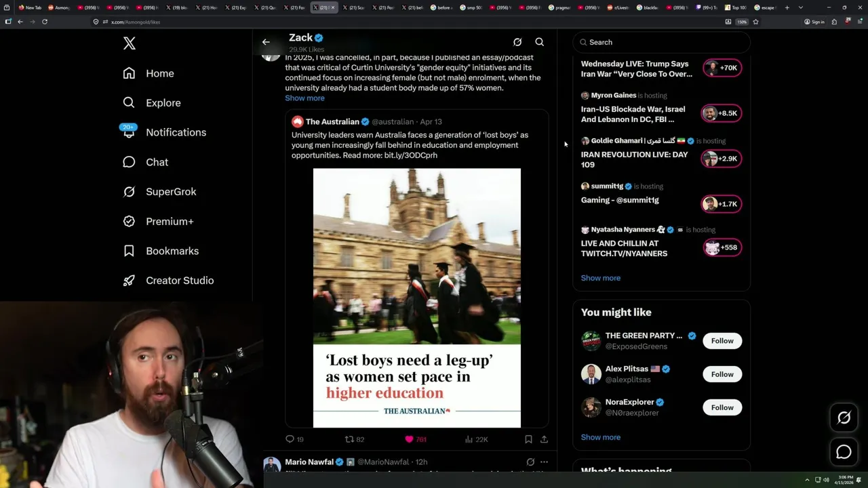Open the +70K listeners badge
Screen dimensions: 868x488
pyautogui.click(x=722, y=68)
